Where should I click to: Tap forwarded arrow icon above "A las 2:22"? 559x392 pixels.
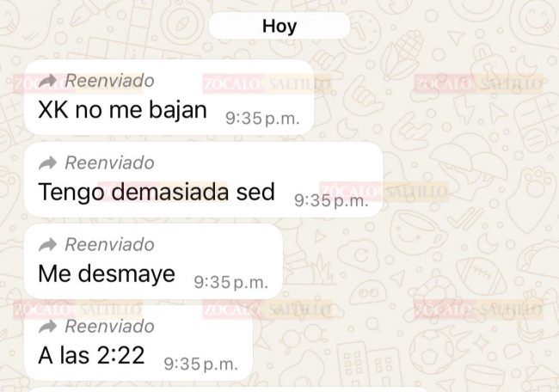click(47, 327)
